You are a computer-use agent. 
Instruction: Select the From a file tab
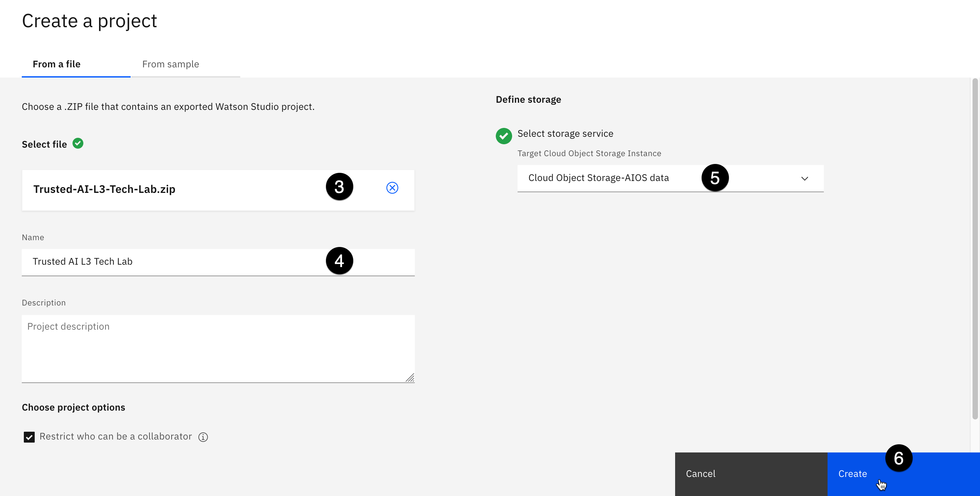[x=56, y=64]
